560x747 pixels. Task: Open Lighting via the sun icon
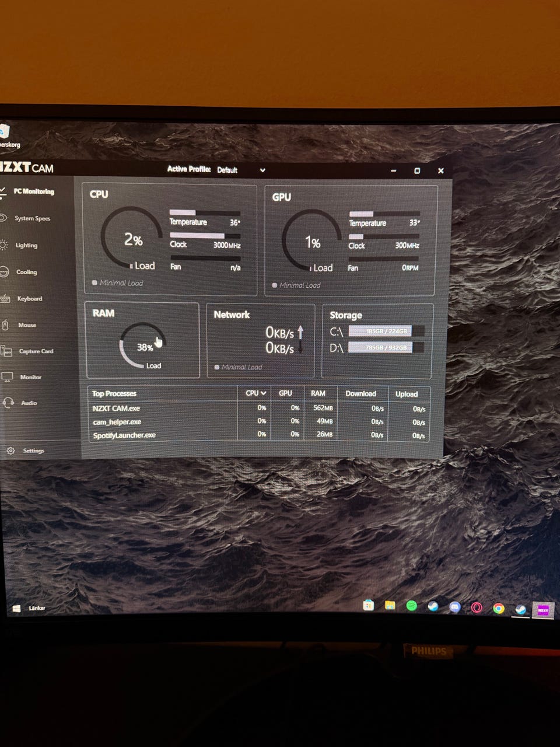(x=4, y=245)
